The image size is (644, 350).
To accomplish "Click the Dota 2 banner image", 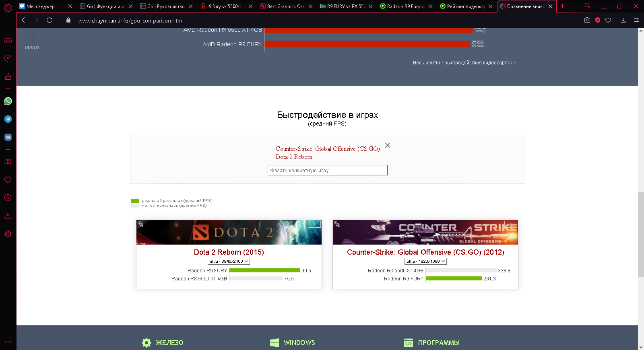I will [229, 233].
